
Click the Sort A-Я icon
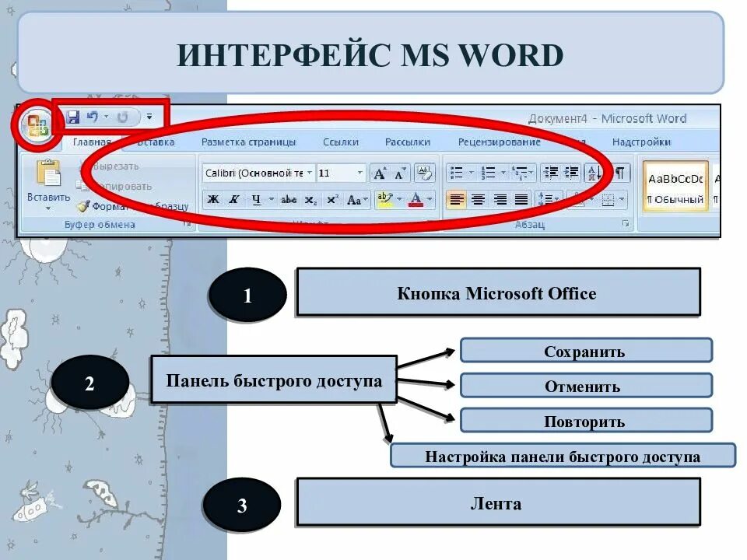point(593,173)
